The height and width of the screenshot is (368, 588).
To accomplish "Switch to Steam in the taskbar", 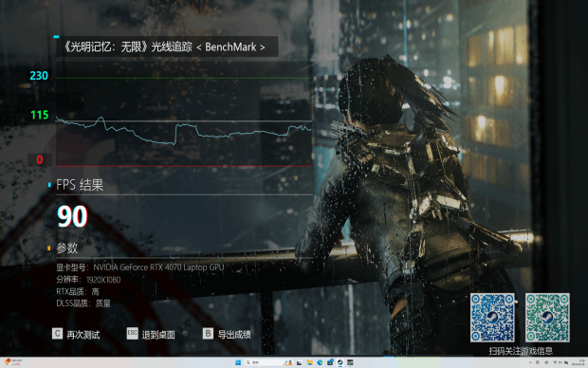I will [x=340, y=362].
